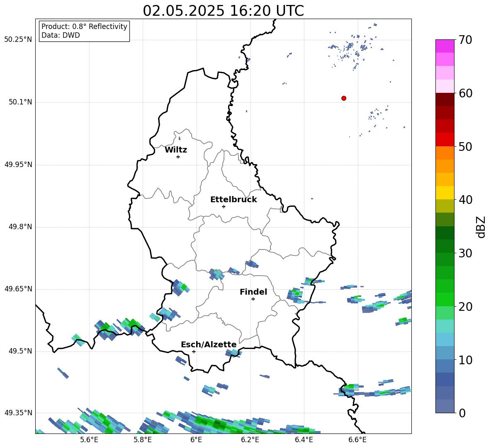Click the 50.25°N latitude label

tap(18, 40)
